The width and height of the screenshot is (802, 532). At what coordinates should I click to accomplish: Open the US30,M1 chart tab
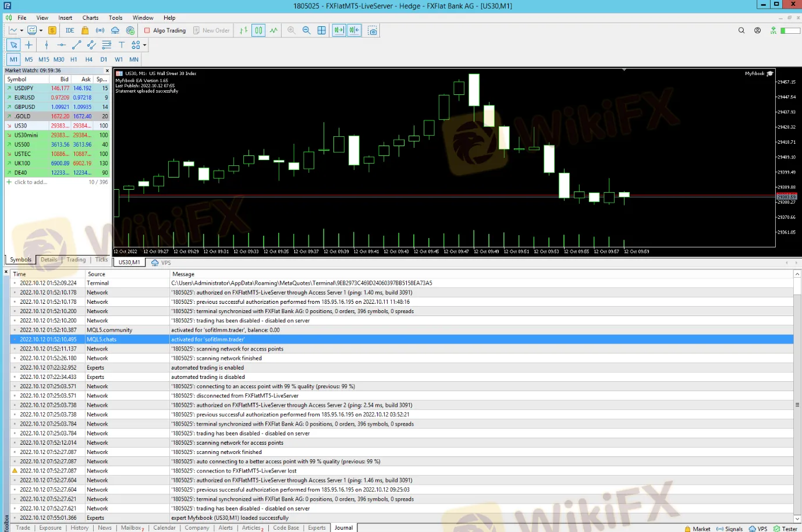(129, 263)
